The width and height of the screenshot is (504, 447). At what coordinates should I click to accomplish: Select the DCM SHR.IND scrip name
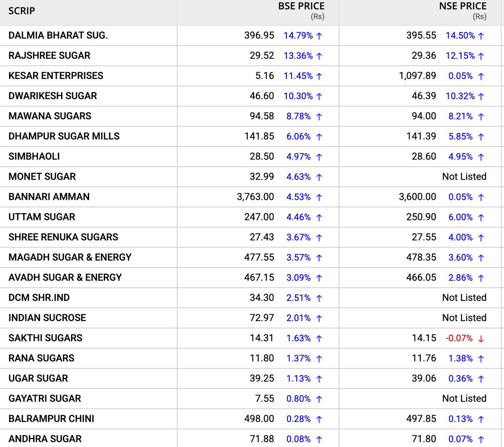pos(39,297)
